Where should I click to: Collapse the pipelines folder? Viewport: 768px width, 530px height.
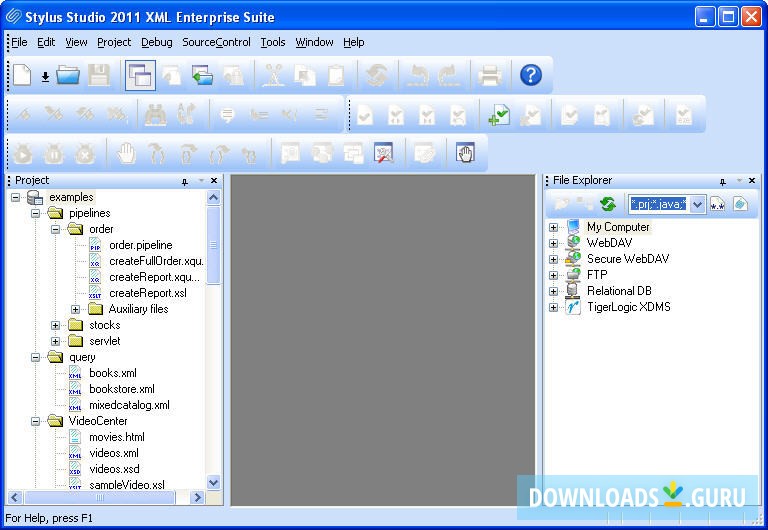(36, 214)
